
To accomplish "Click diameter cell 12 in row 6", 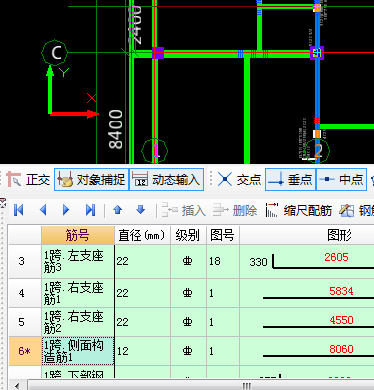I will 142,351.
